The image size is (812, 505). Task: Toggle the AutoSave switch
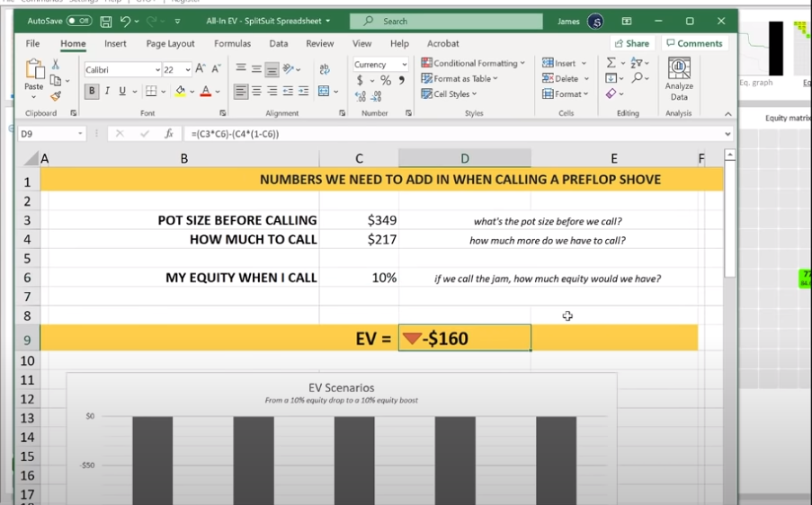click(x=80, y=21)
